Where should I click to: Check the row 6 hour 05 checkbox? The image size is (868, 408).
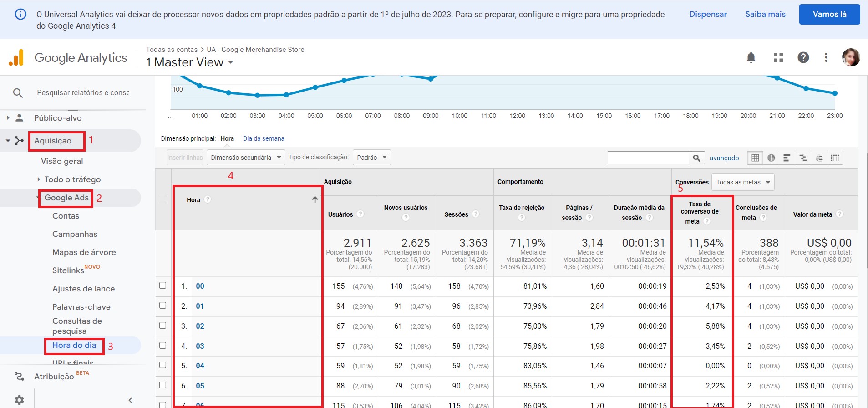(x=163, y=385)
